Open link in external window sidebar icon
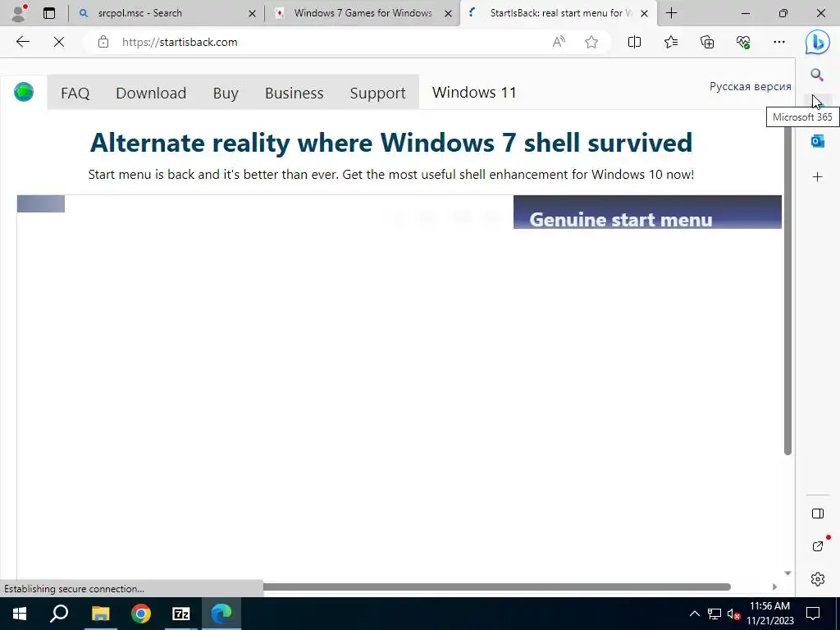 click(x=818, y=546)
